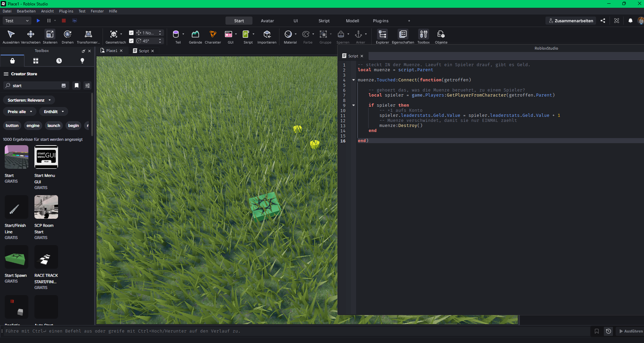The height and width of the screenshot is (343, 644).
Task: Switch to the Avatar ribbon tab
Action: click(267, 21)
